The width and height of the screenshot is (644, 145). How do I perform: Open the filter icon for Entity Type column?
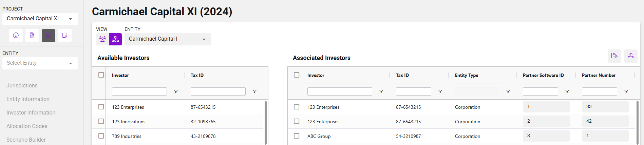coord(508,91)
